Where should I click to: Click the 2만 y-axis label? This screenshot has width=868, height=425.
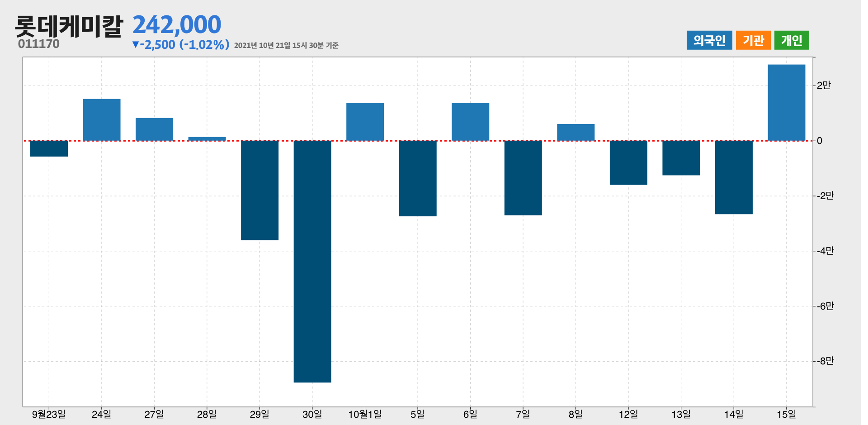[824, 85]
